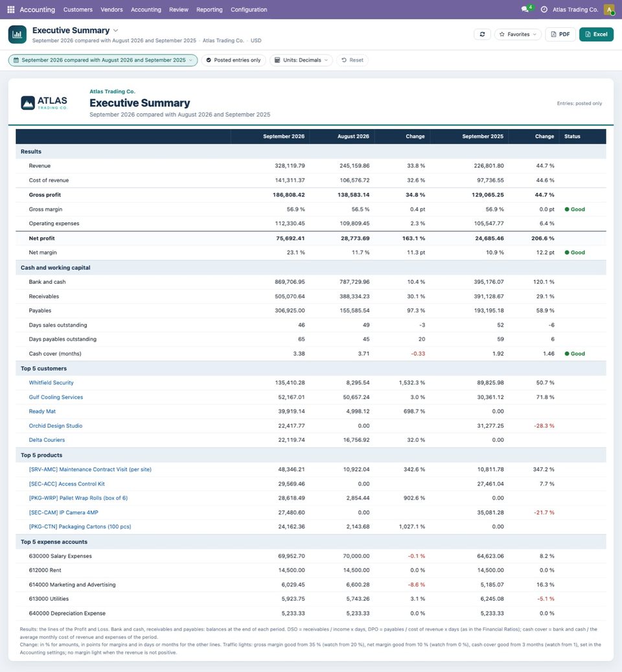
Task: Toggle the Posted entries only filter
Action: (x=233, y=60)
